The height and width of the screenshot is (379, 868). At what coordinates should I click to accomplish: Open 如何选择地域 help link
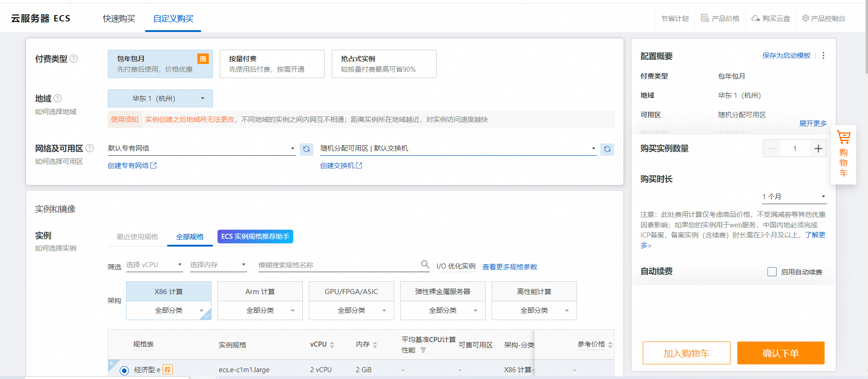coord(56,111)
